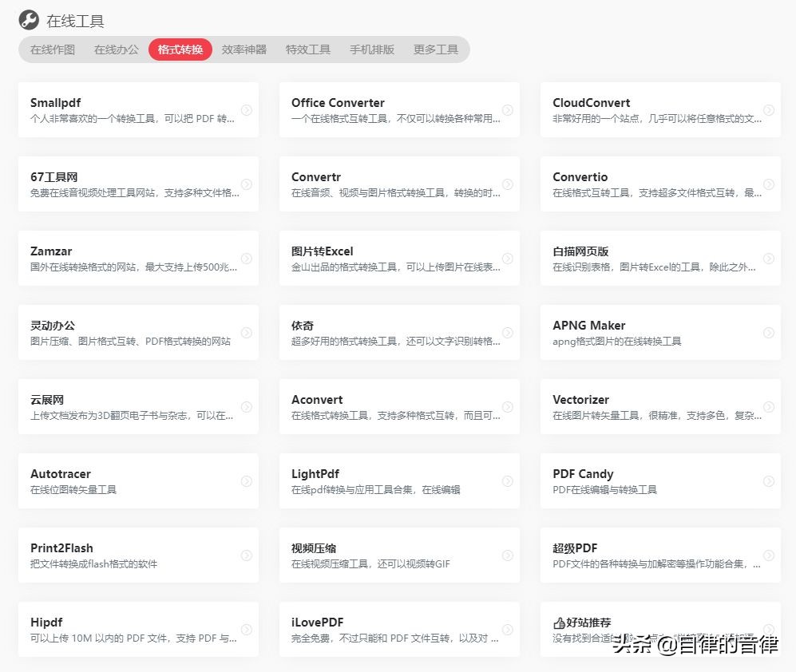Visit the Zamzar title link

(51, 251)
